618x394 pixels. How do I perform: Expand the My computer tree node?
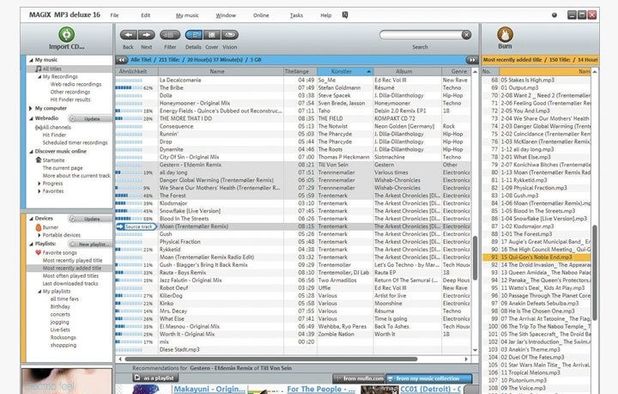tap(31, 108)
